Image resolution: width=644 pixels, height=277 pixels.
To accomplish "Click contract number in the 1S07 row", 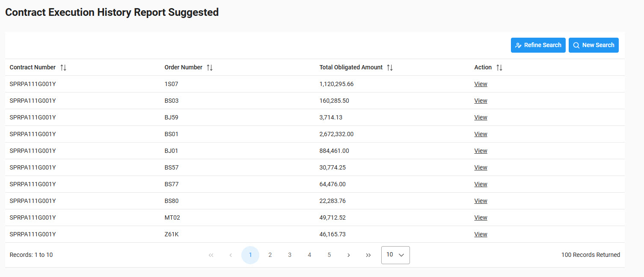I will coord(33,84).
